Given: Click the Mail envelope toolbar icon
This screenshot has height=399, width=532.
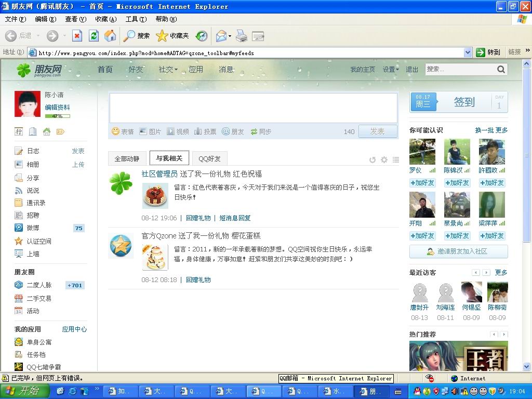Looking at the screenshot, I should coord(221,36).
